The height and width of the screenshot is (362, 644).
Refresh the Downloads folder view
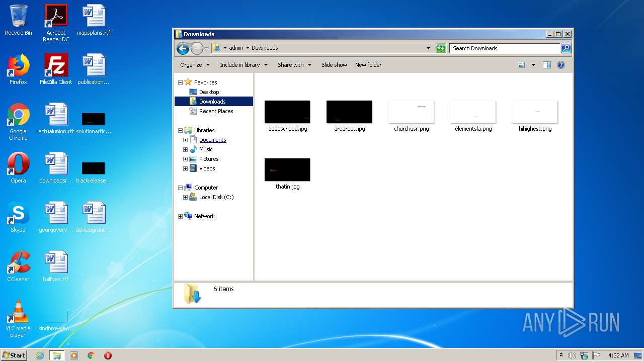[441, 48]
